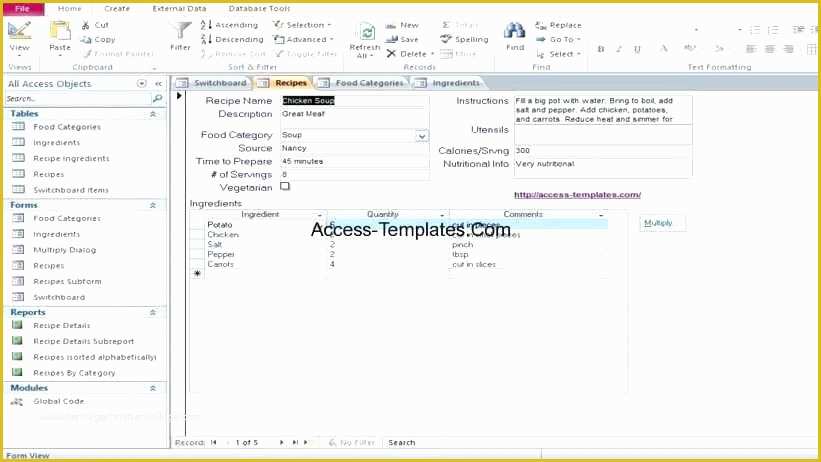Open the View button in the ribbon

click(x=19, y=37)
